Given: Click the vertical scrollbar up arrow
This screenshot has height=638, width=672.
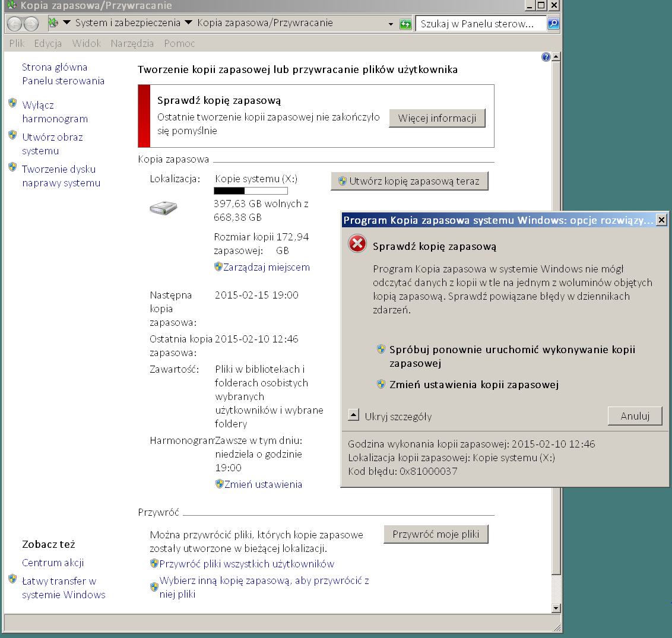Looking at the screenshot, I should pos(556,57).
